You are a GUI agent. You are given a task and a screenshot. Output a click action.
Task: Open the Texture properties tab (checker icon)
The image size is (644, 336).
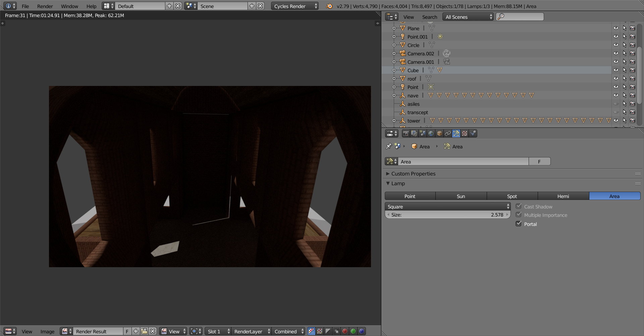coord(465,134)
